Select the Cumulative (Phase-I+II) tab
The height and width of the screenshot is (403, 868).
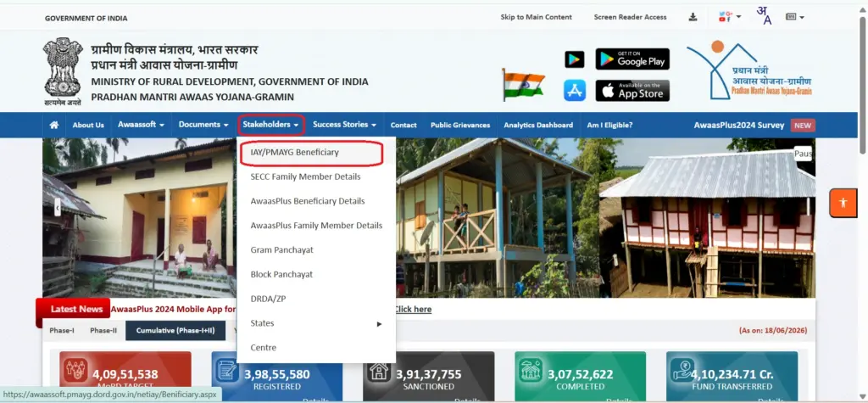tap(175, 330)
